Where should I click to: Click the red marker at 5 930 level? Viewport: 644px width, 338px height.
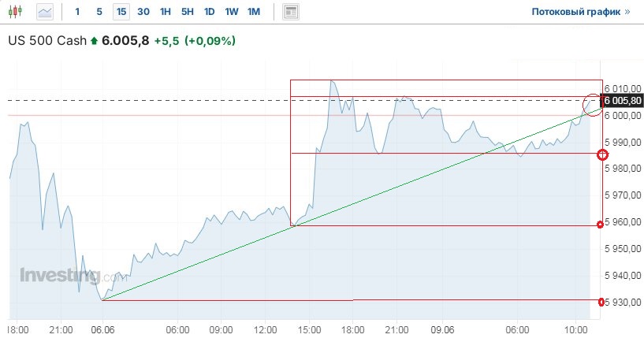601,301
